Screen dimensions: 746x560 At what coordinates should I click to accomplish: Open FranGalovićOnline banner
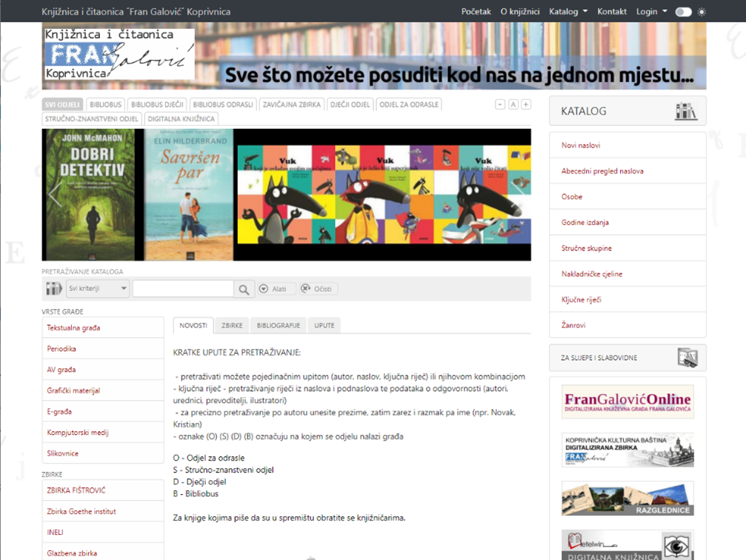pos(627,401)
